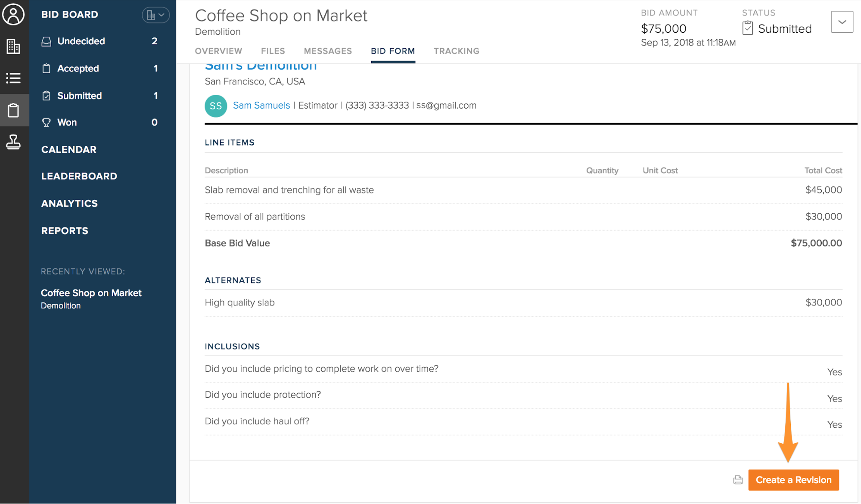Screen dimensions: 861x504
Task: Click the printer icon beside Create a Revision
Action: [x=738, y=480]
